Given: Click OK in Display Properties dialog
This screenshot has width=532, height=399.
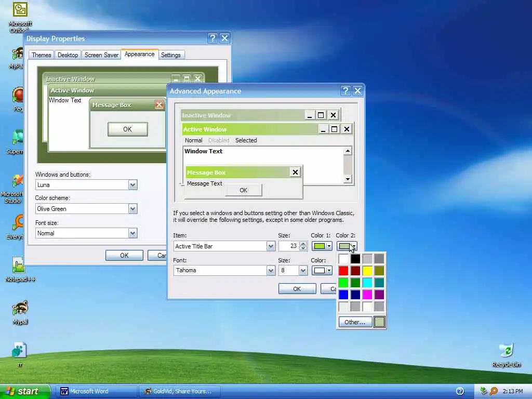Looking at the screenshot, I should pos(124,255).
